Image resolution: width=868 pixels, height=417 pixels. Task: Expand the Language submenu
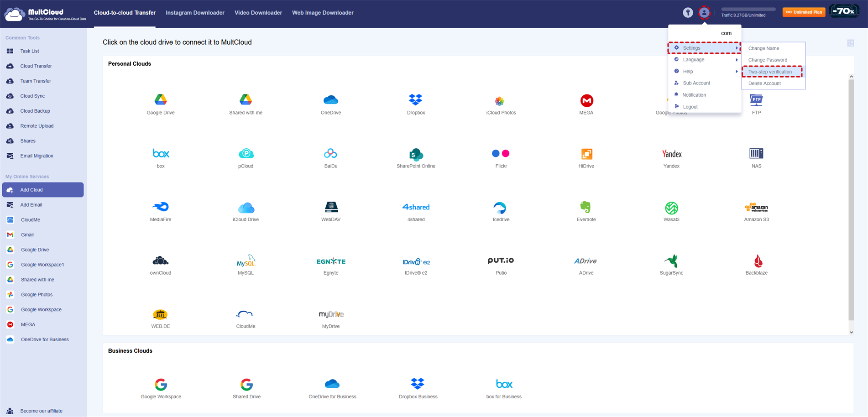(705, 60)
